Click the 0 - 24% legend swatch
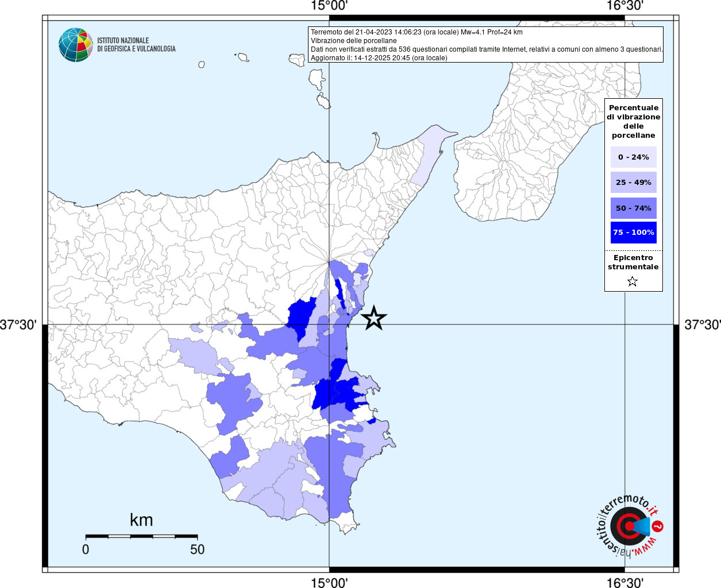Viewport: 721px width, 588px height. (633, 157)
